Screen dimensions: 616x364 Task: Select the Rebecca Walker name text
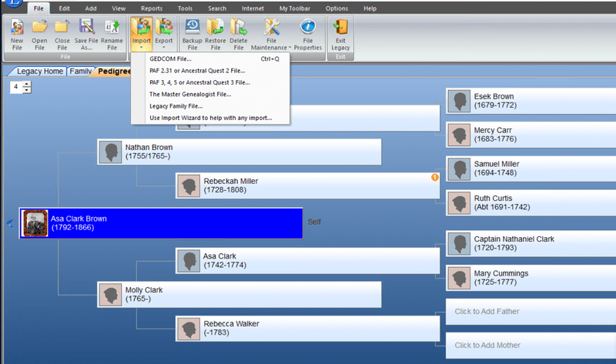coord(231,323)
